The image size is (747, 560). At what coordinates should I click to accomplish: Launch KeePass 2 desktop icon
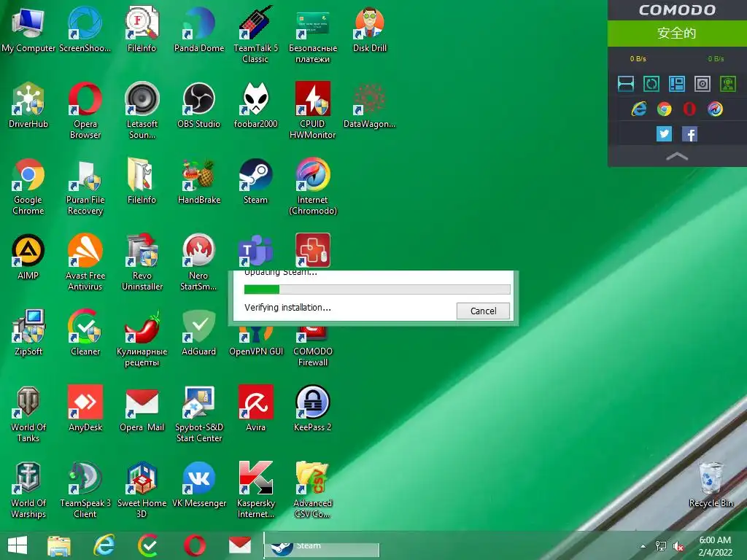312,408
